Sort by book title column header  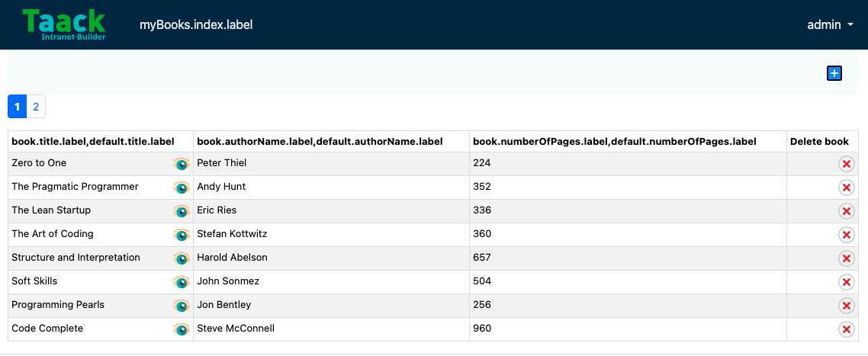tap(93, 142)
